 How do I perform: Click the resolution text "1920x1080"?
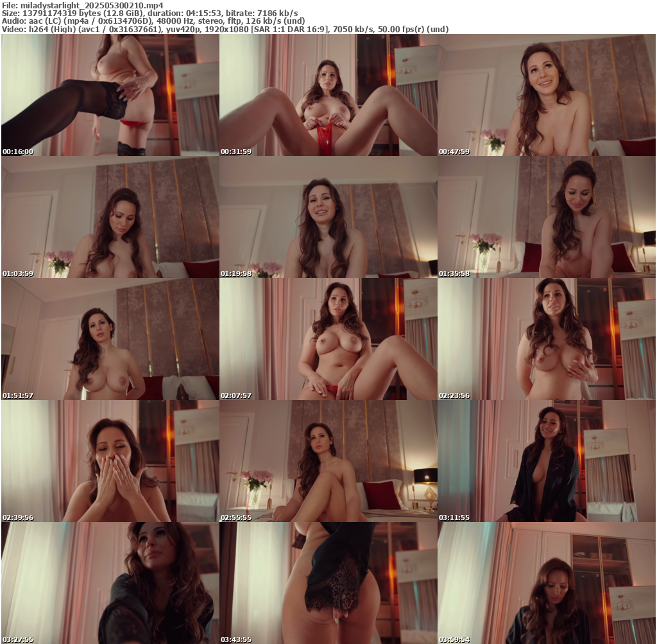(226, 30)
